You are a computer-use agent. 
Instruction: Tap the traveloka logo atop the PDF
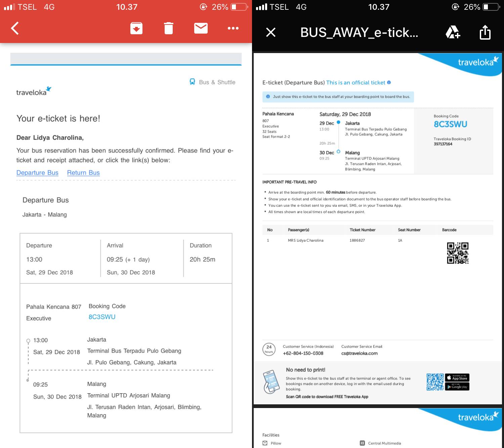(x=478, y=61)
